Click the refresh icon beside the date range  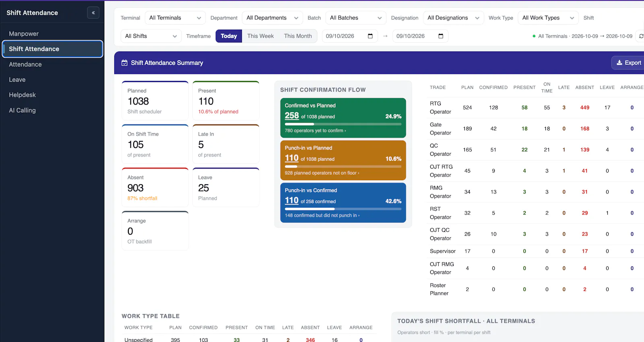click(641, 36)
